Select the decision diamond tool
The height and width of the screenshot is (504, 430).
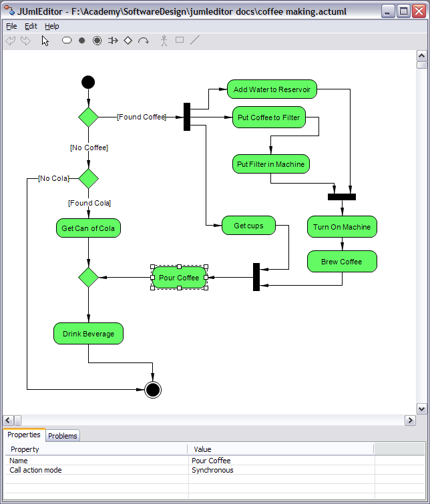(128, 41)
